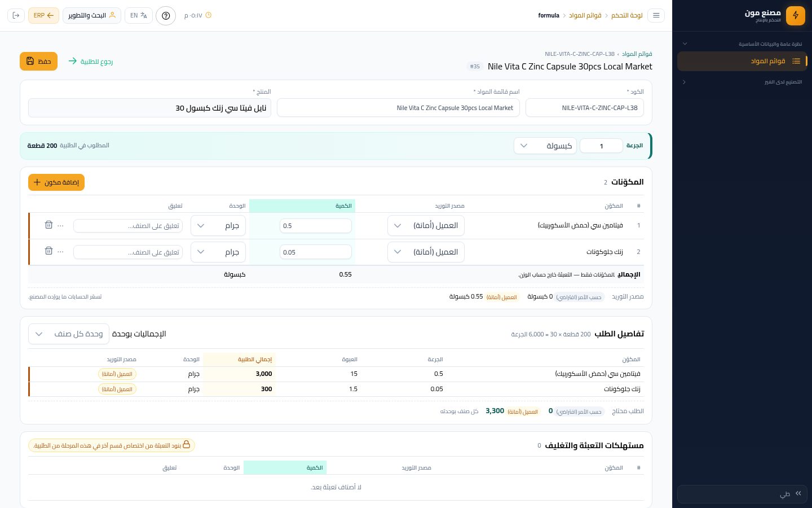Click the الكود input field
The image size is (812, 508).
point(585,108)
